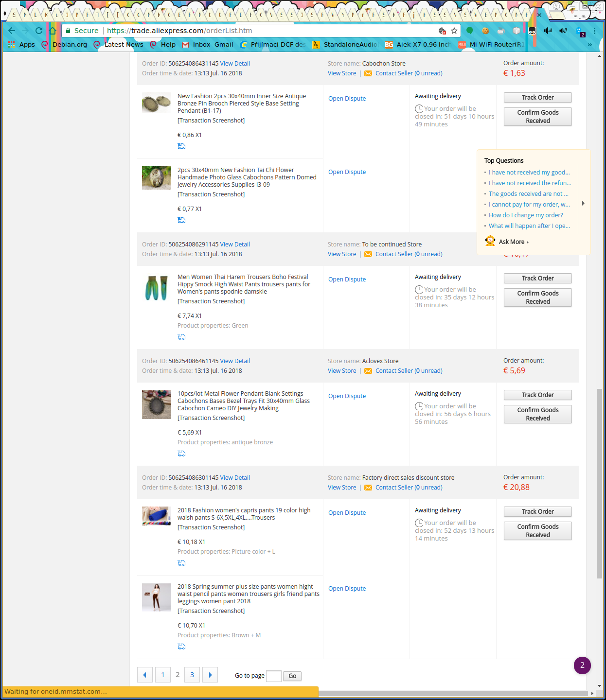Click the speaker volume extension icon
Image resolution: width=606 pixels, height=700 pixels.
point(548,31)
